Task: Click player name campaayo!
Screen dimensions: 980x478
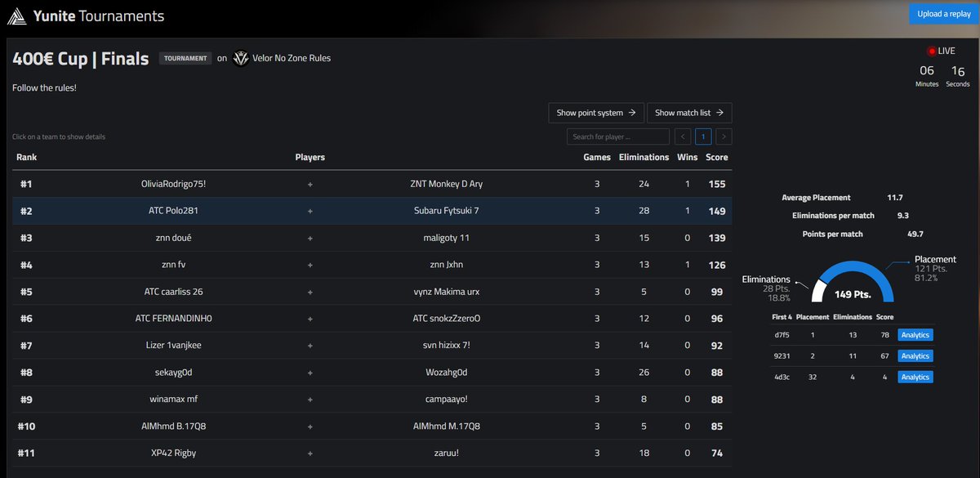Action: click(446, 399)
